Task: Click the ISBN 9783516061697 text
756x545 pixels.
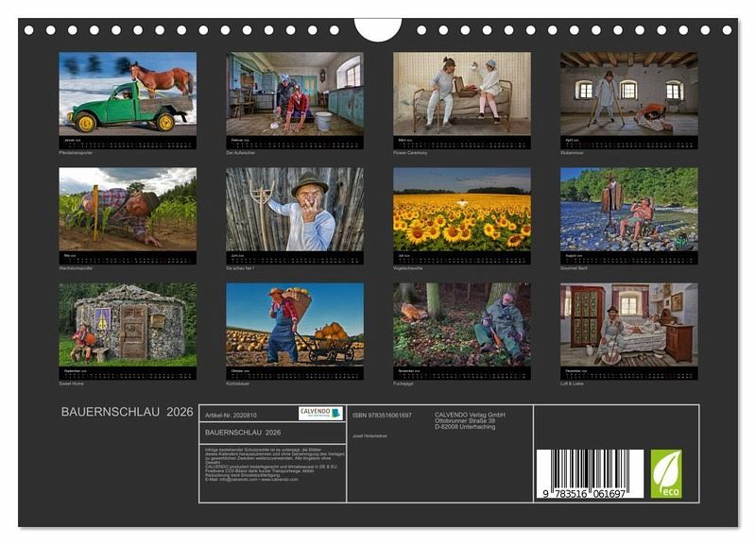Action: click(x=382, y=415)
